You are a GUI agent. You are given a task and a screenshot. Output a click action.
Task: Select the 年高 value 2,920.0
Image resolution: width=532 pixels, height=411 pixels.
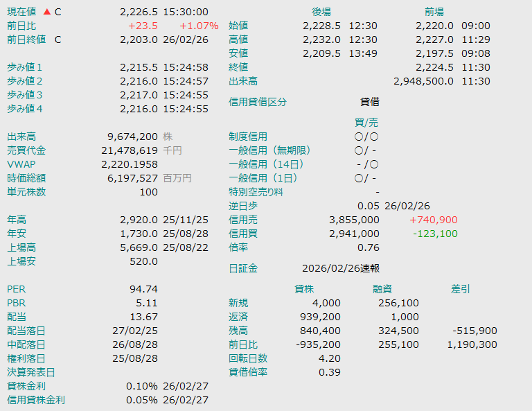point(139,220)
